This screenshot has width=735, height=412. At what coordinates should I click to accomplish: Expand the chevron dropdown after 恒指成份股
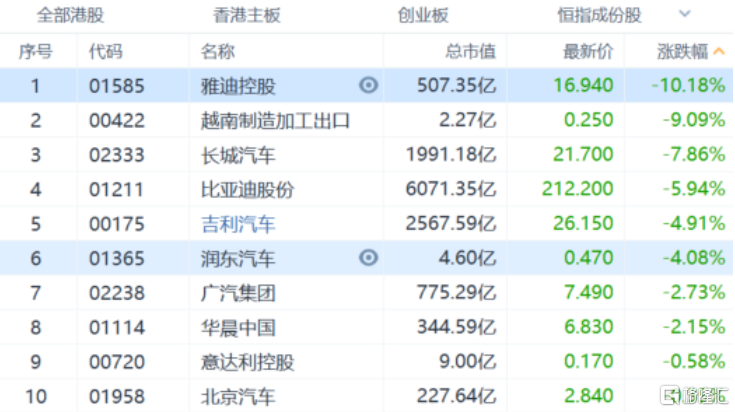click(x=685, y=15)
